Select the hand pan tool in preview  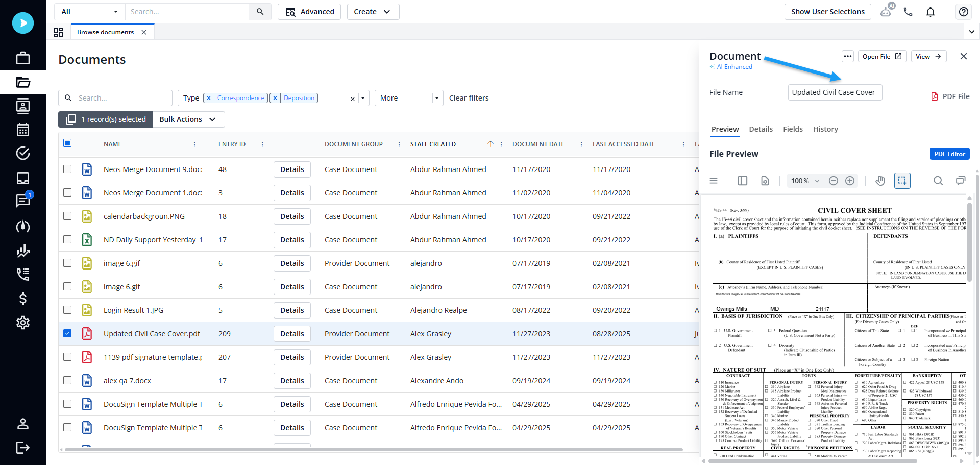point(880,181)
